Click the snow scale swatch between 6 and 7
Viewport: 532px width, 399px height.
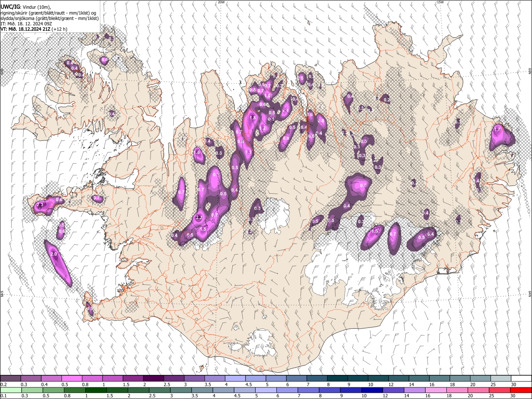pos(296,378)
